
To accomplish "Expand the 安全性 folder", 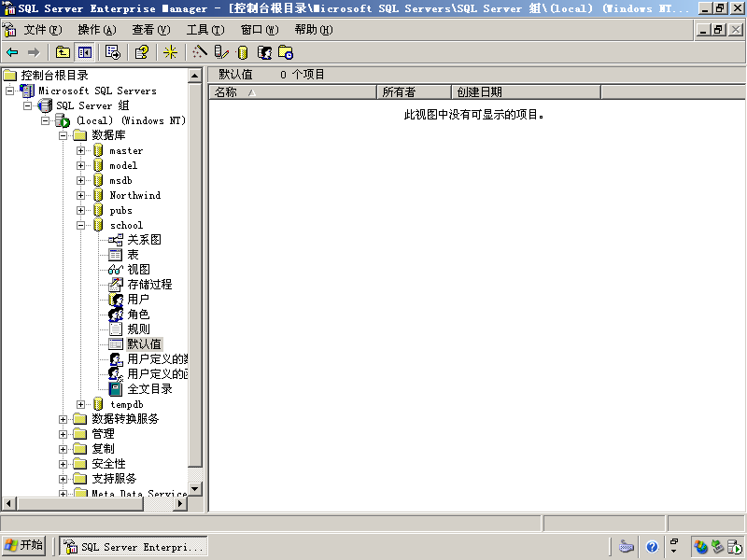I will [x=63, y=464].
